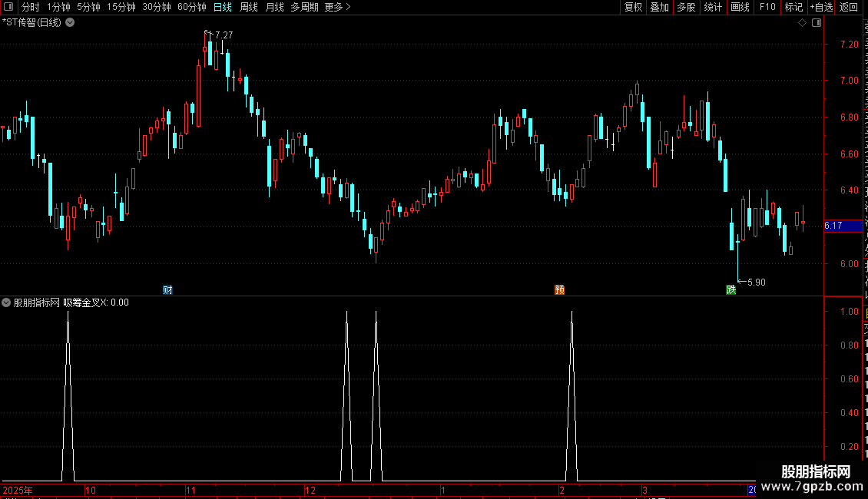Click the 预 forecast marker
Screen dimensions: 868x499
tap(560, 290)
